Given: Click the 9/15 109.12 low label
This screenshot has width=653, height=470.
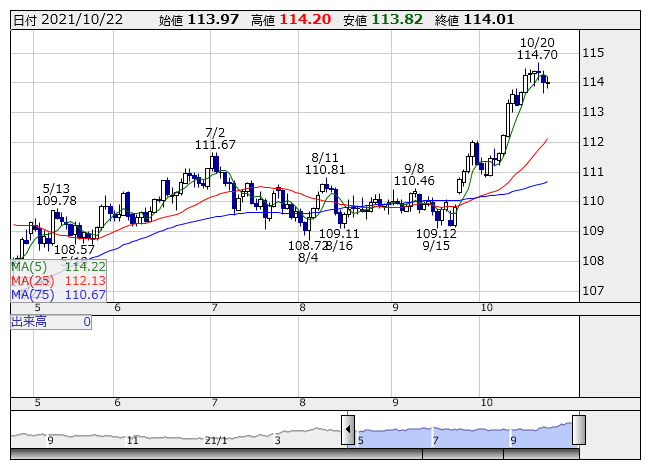Looking at the screenshot, I should pyautogui.click(x=436, y=239).
